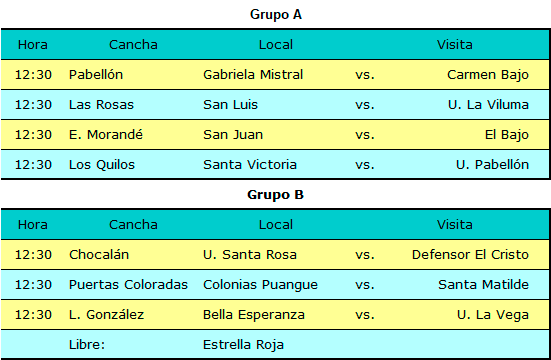
Task: Select the Bella Esperanza team cell
Action: [254, 315]
